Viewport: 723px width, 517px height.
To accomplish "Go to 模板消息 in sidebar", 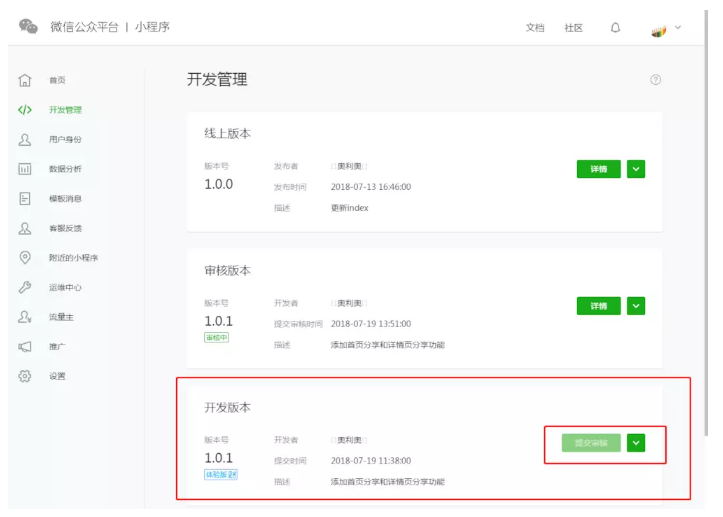I will pyautogui.click(x=65, y=199).
